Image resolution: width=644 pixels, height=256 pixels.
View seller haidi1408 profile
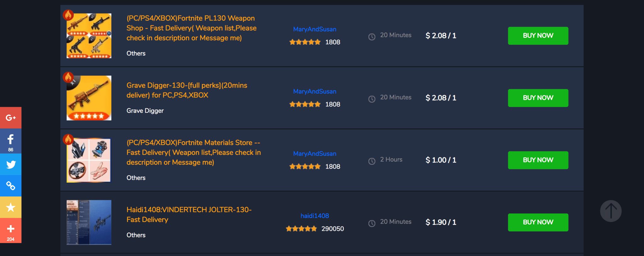tap(315, 216)
